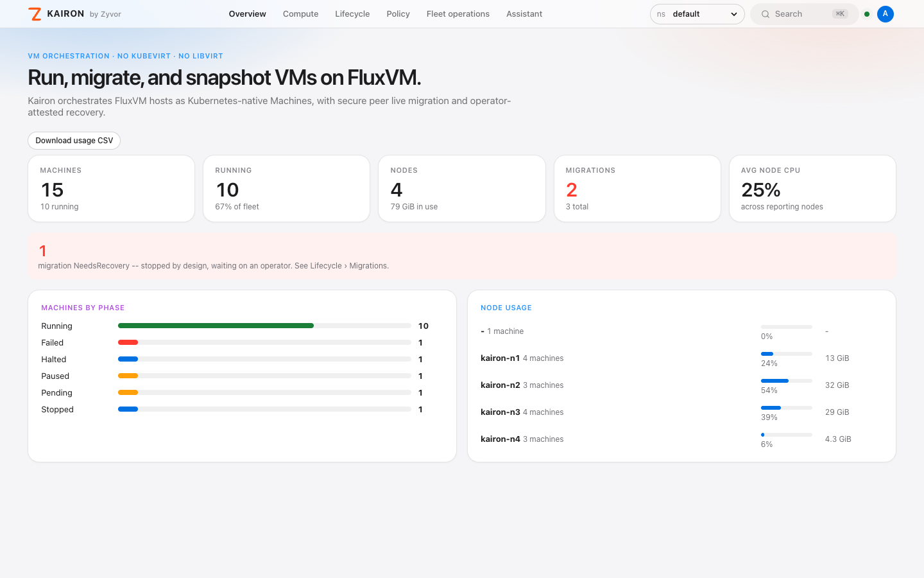
Task: Select kairon-n2 node name
Action: pyautogui.click(x=500, y=385)
